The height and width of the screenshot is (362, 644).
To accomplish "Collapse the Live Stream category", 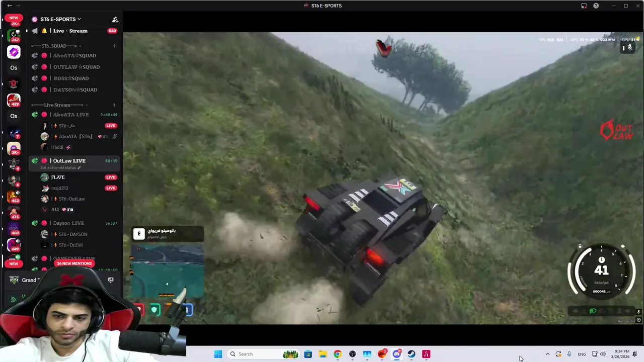I will 59,105.
